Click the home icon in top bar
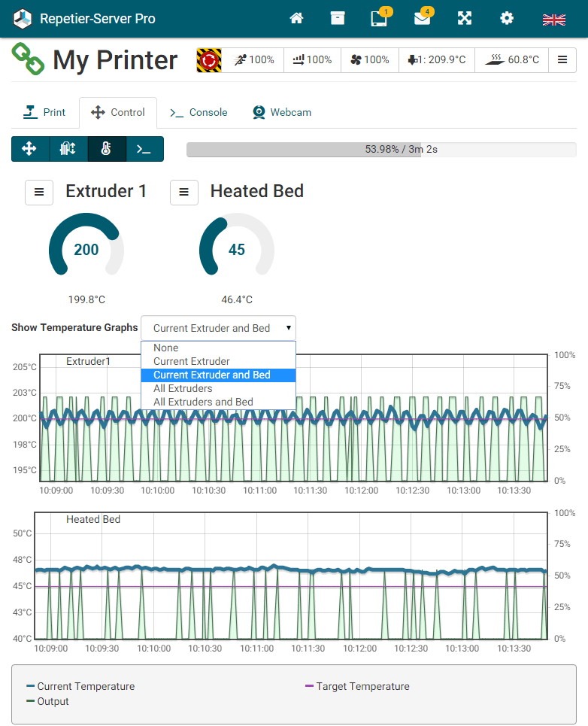 click(296, 19)
